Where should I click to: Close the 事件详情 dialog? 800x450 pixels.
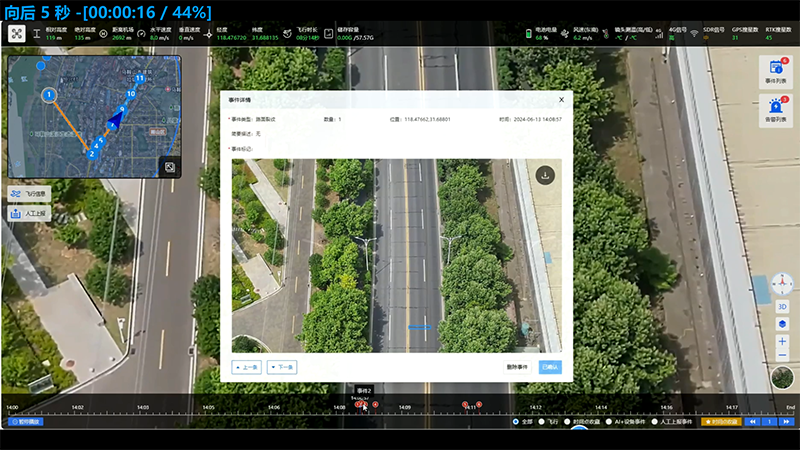click(x=561, y=100)
